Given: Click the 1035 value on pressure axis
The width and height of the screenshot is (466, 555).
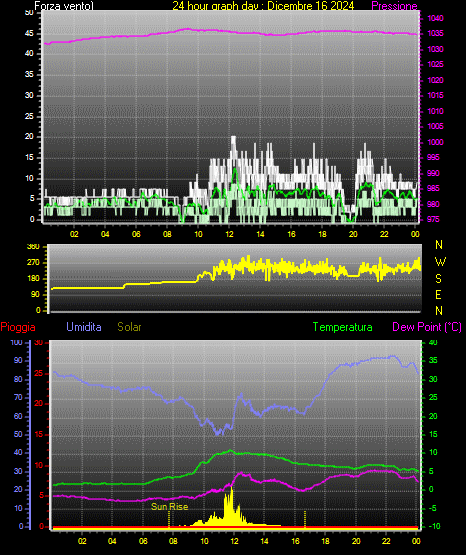Looking at the screenshot, I should [x=435, y=34].
